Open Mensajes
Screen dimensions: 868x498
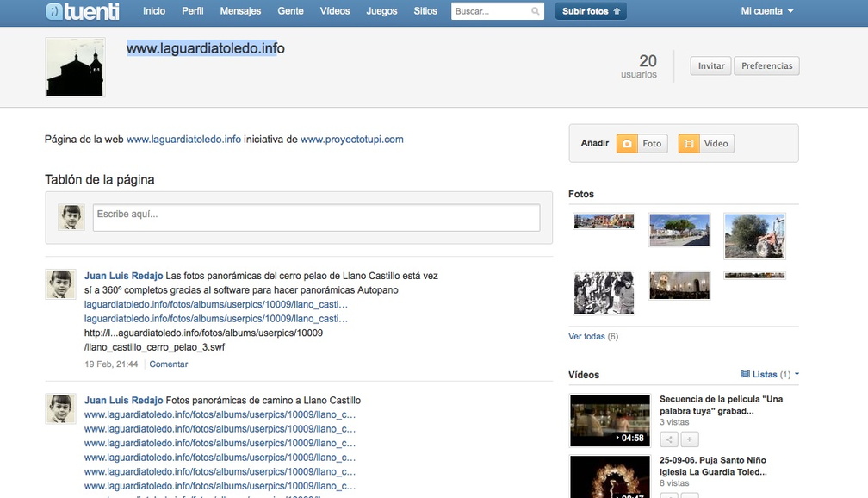(240, 11)
